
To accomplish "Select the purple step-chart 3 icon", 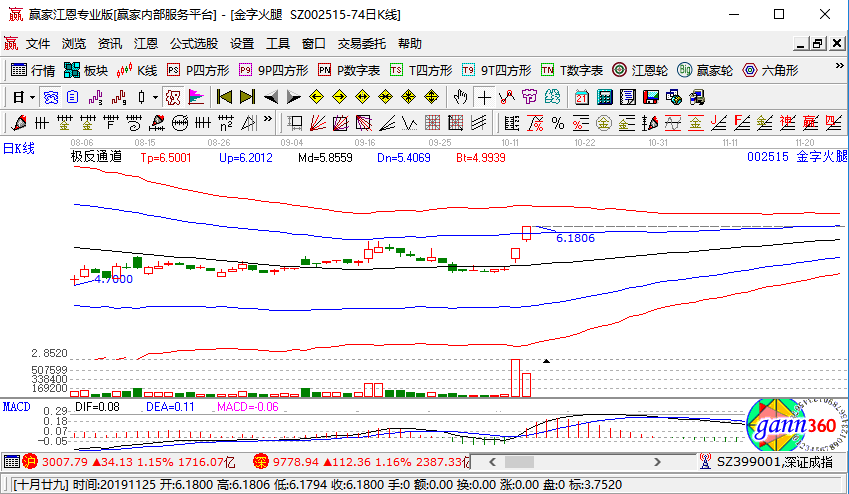I will 95,98.
